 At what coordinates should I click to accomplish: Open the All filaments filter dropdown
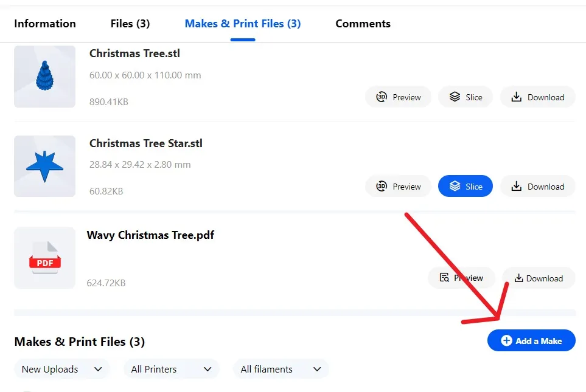281,370
